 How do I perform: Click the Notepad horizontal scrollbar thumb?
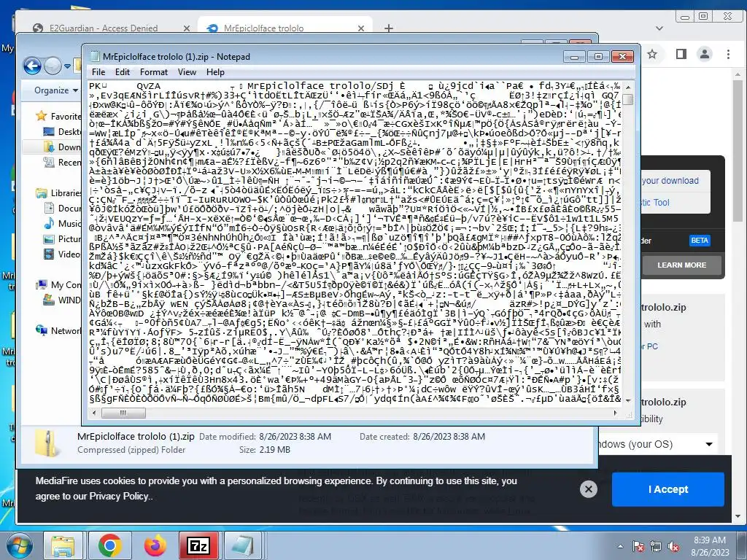click(123, 413)
